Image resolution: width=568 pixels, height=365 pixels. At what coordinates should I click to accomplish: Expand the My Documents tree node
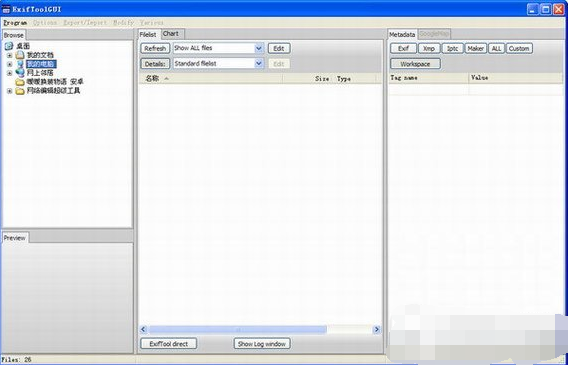point(9,55)
